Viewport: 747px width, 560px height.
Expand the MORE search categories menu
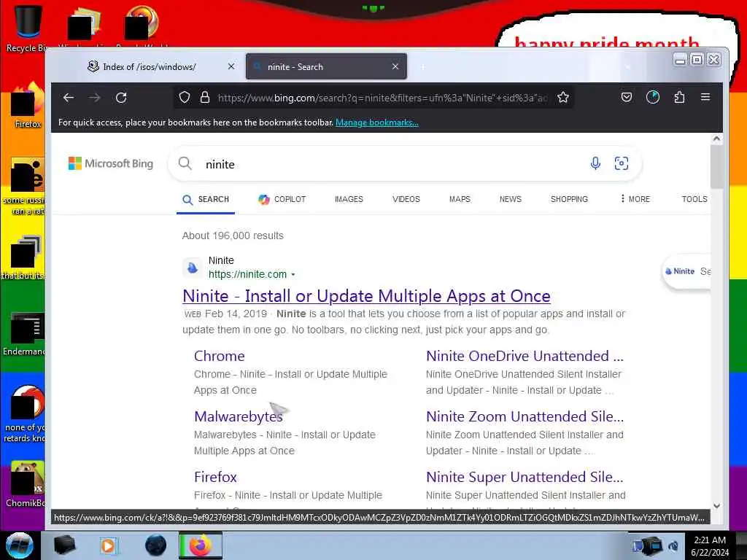tap(635, 199)
